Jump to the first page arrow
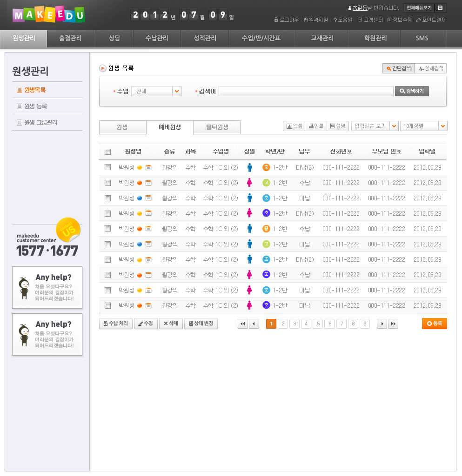 tap(242, 324)
